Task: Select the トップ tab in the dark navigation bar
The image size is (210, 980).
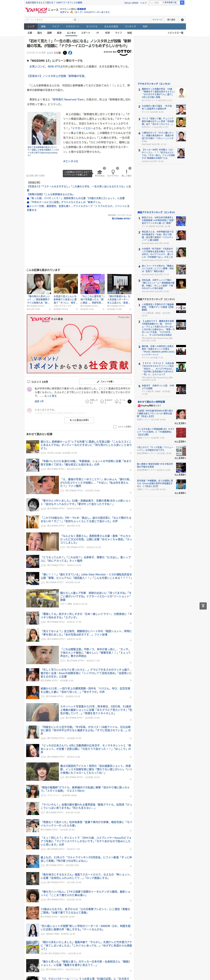Action: (31, 27)
